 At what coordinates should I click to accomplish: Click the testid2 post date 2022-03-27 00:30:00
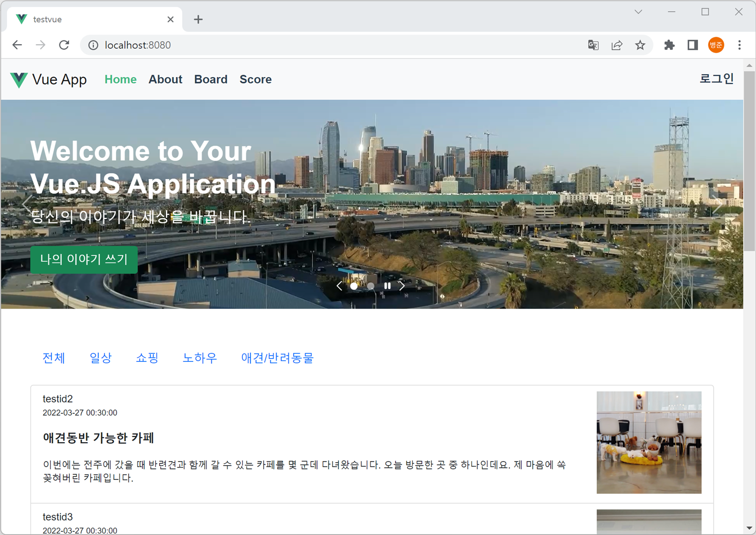[80, 413]
